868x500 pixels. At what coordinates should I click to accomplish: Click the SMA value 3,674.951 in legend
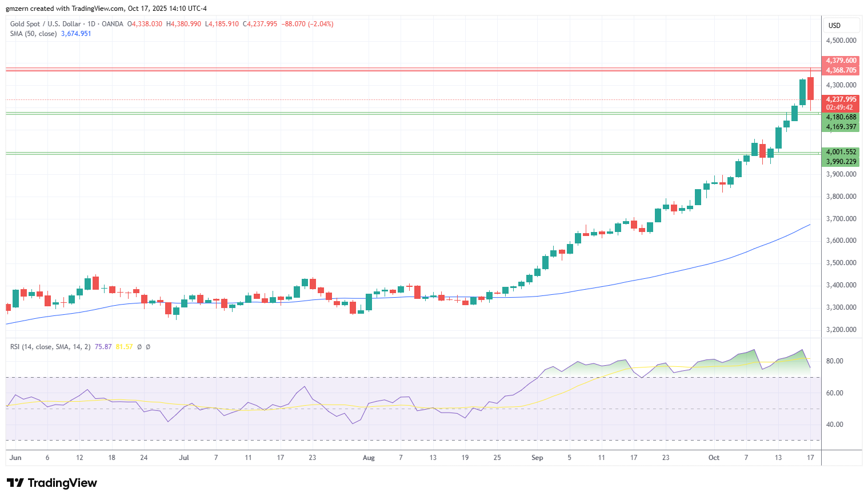(x=76, y=34)
